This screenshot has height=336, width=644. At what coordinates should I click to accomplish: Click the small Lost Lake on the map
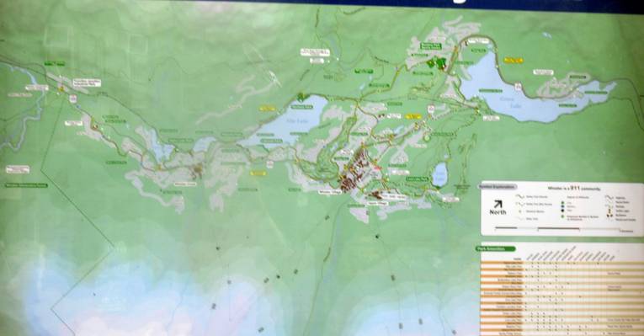[x=440, y=174]
